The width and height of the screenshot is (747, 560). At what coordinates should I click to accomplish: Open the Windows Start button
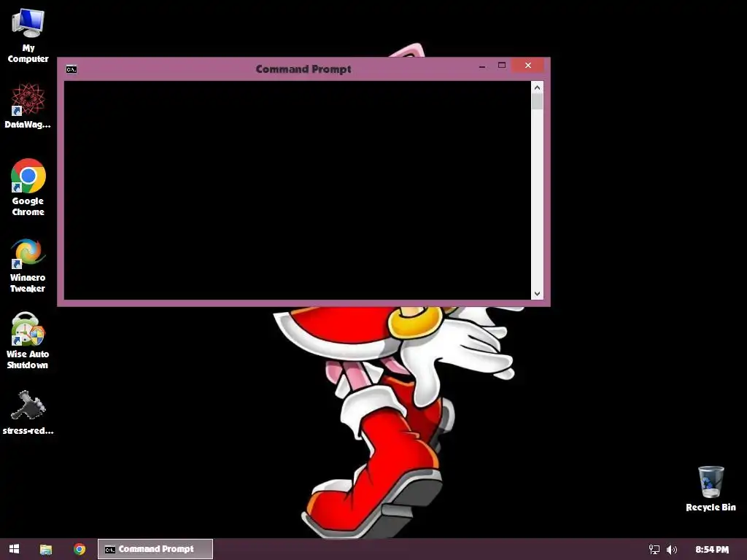[15, 549]
